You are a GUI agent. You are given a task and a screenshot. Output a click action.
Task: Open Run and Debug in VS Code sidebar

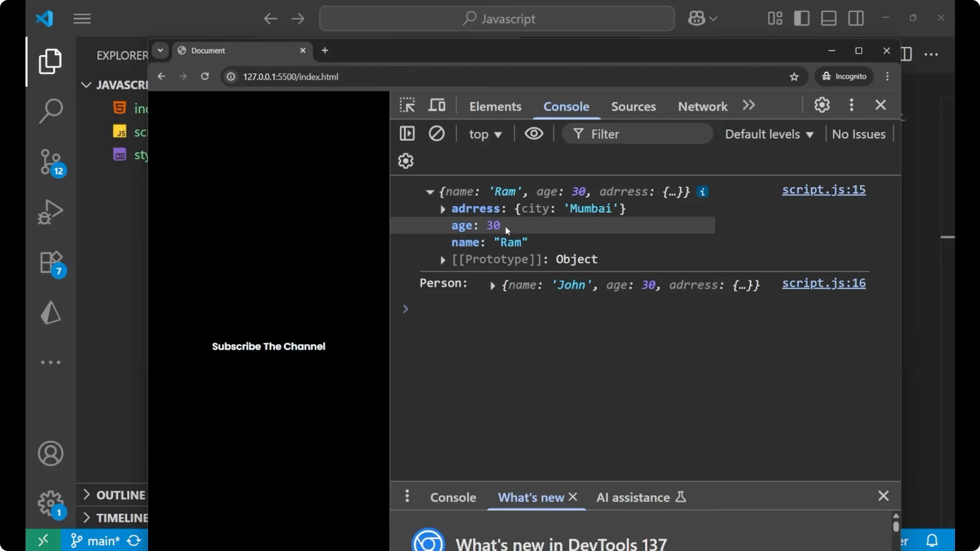[x=51, y=212]
